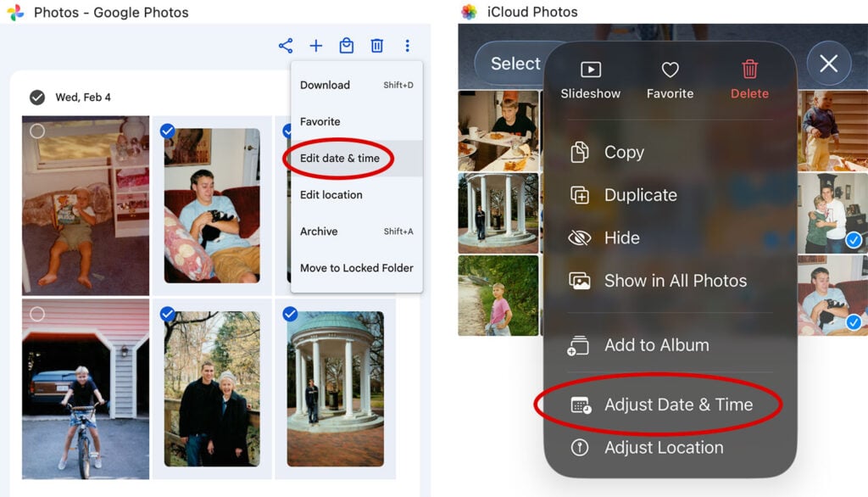The image size is (868, 497).
Task: Select the boy on bicycle photo circle
Action: (37, 314)
